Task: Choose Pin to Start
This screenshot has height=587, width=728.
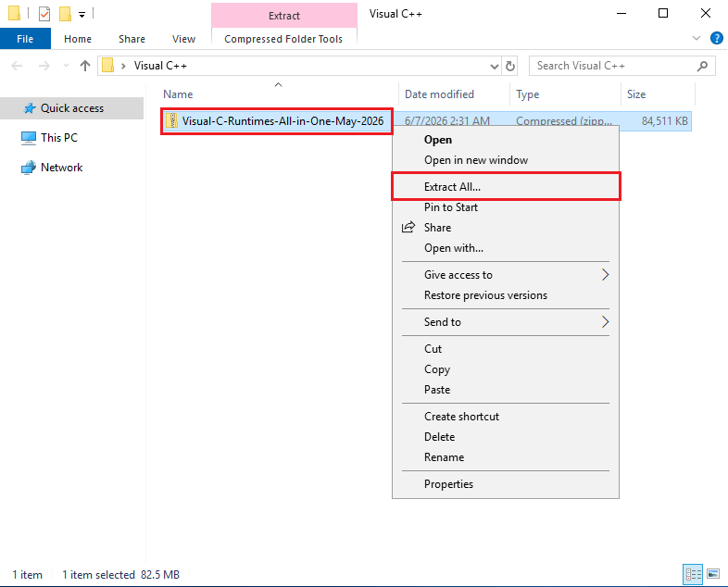Action: point(506,207)
